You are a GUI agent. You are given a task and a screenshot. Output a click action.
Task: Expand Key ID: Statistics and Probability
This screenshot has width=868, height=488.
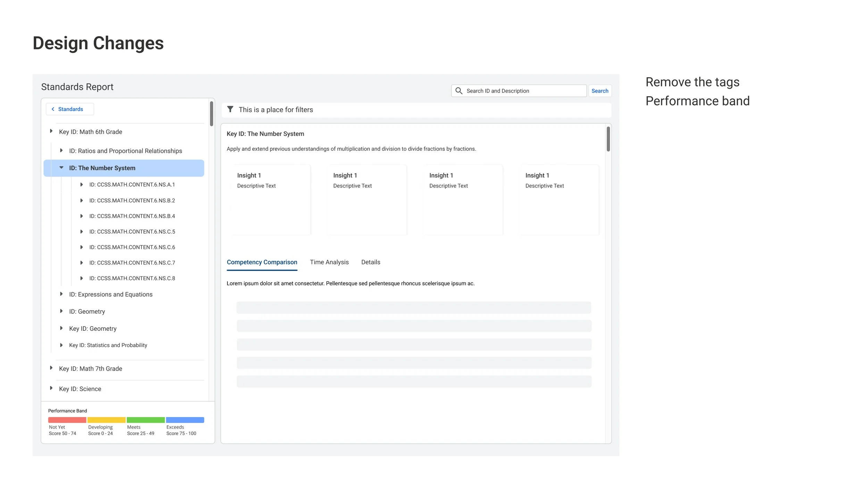pos(61,345)
